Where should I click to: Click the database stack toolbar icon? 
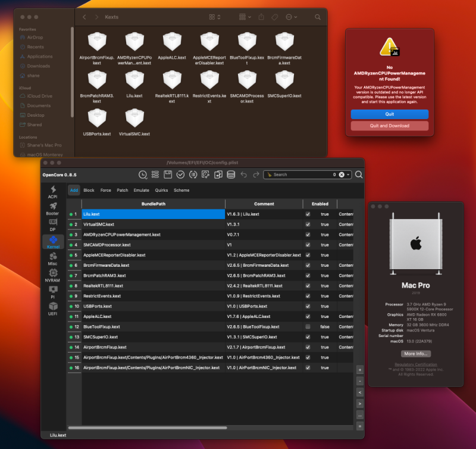point(230,174)
